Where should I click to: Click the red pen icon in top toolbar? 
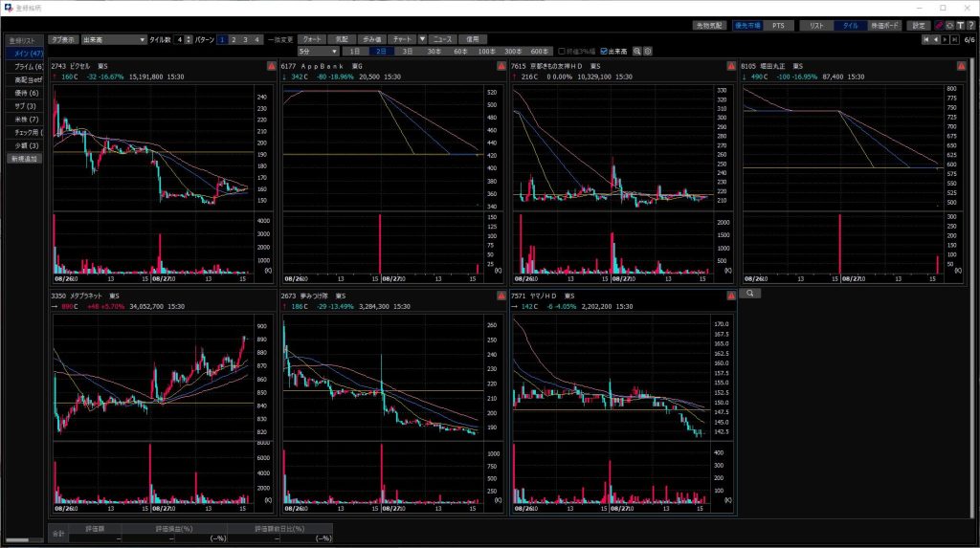938,26
